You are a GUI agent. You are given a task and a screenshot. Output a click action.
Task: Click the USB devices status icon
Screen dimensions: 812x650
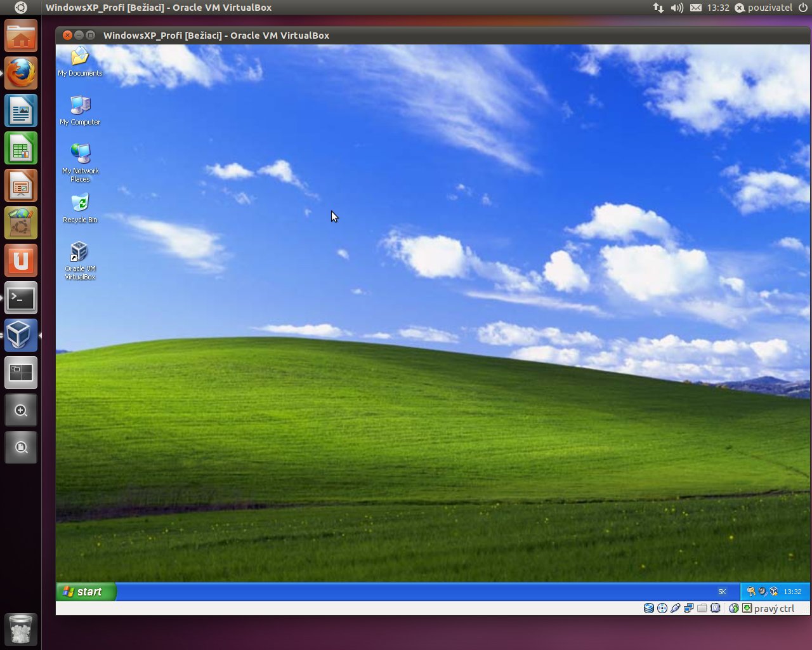(676, 608)
